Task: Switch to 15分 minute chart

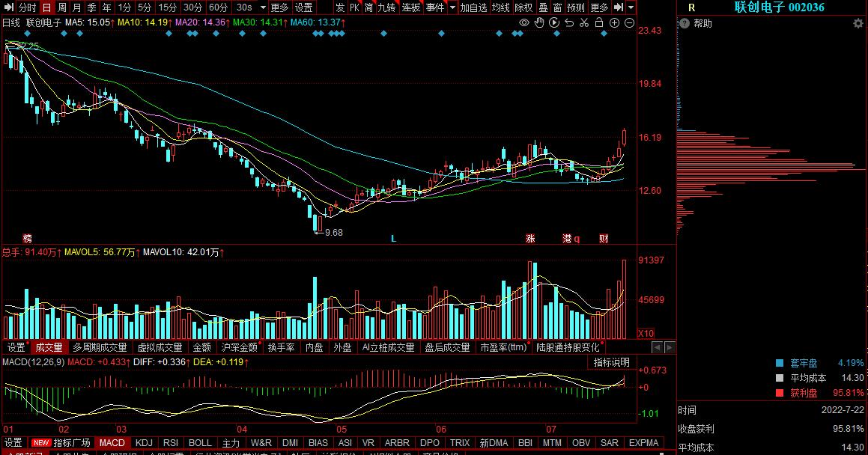Action: (x=168, y=7)
